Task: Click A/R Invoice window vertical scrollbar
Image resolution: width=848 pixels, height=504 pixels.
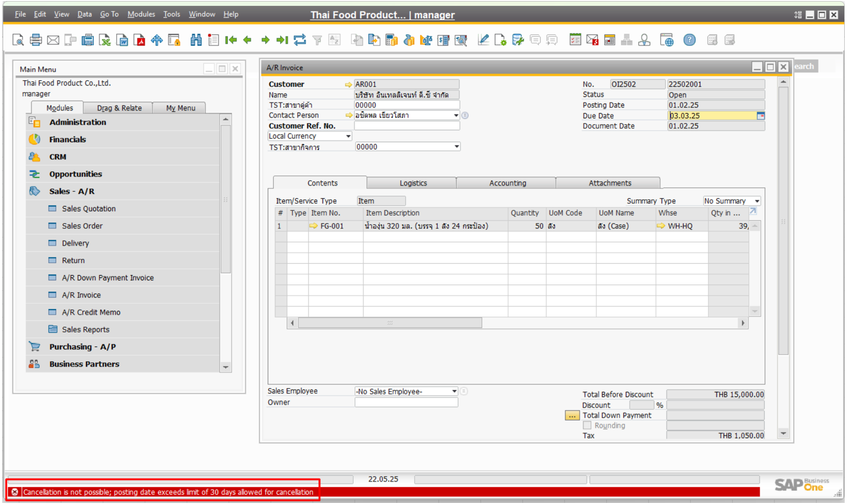Action: [783, 221]
